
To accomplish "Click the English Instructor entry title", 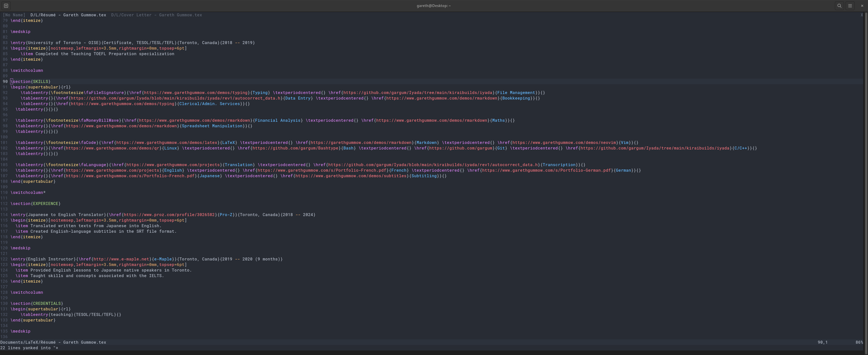I will pyautogui.click(x=51, y=259).
